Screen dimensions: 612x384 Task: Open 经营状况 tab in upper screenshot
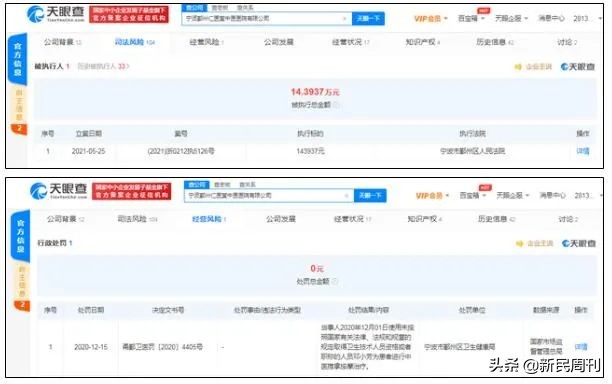[x=350, y=42]
